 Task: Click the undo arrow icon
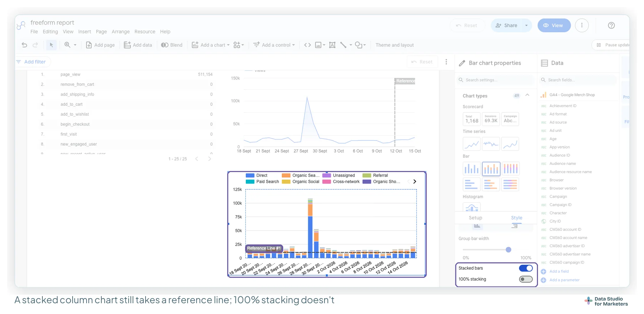24,45
